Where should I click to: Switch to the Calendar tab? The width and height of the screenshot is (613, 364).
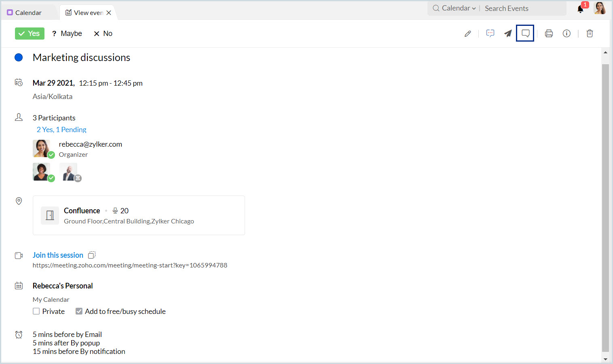[28, 13]
